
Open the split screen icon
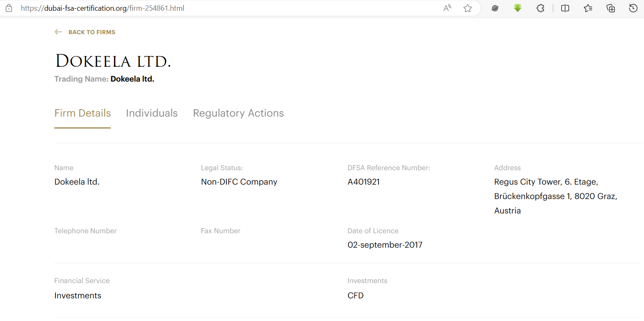point(565,8)
